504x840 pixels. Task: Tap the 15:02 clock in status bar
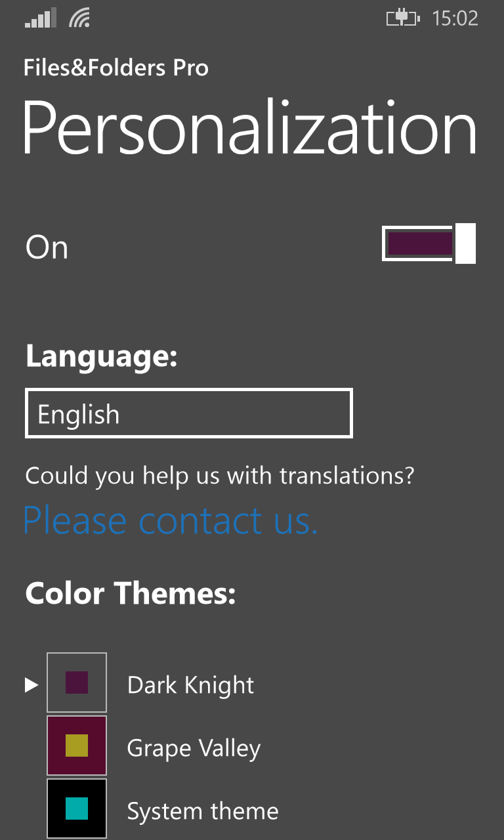click(455, 18)
